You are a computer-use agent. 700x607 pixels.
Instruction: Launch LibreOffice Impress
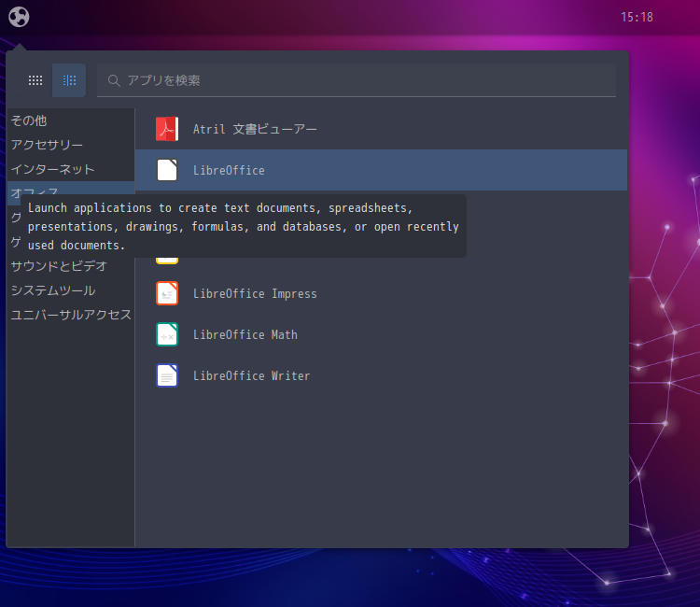tap(381, 293)
